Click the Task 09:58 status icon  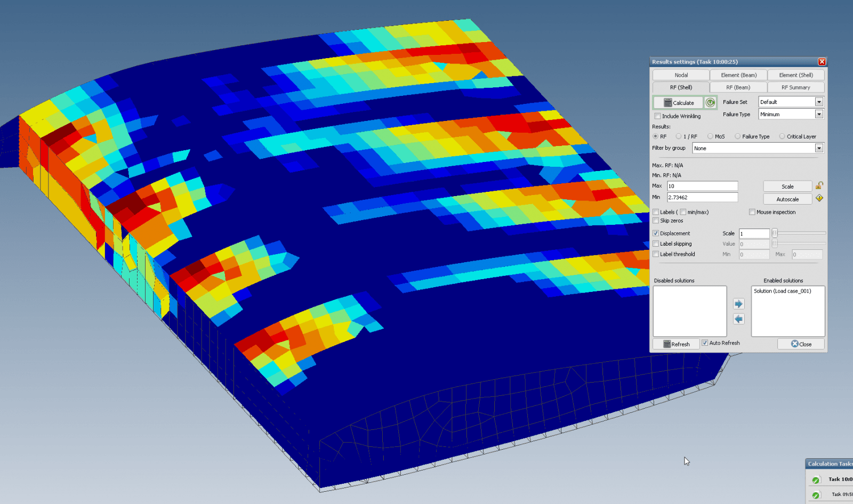[816, 495]
